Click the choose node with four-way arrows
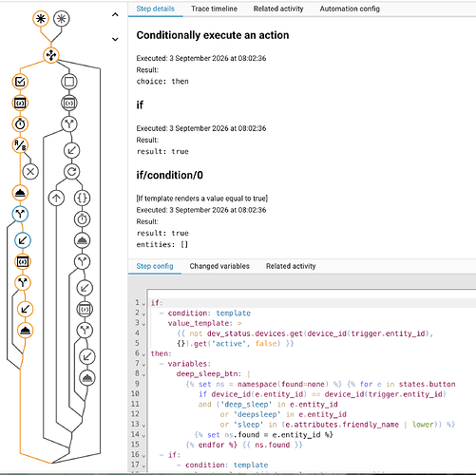 pos(51,55)
